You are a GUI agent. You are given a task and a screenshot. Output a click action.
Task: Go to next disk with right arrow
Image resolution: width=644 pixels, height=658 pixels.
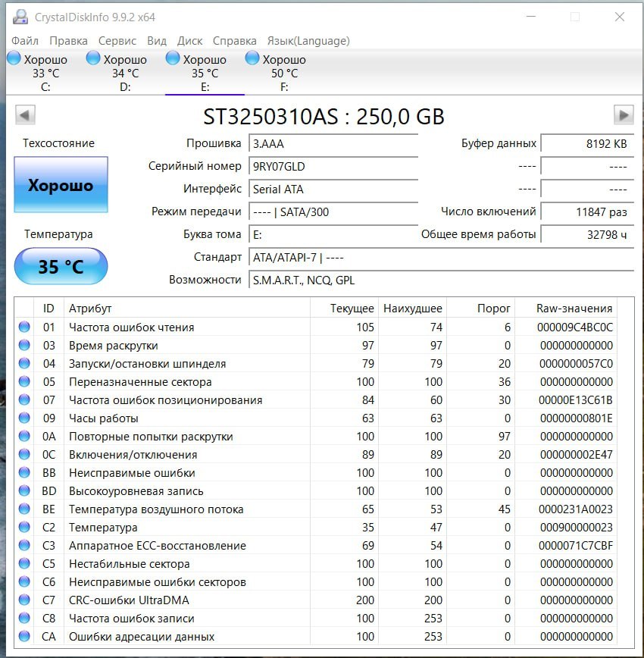pos(624,115)
